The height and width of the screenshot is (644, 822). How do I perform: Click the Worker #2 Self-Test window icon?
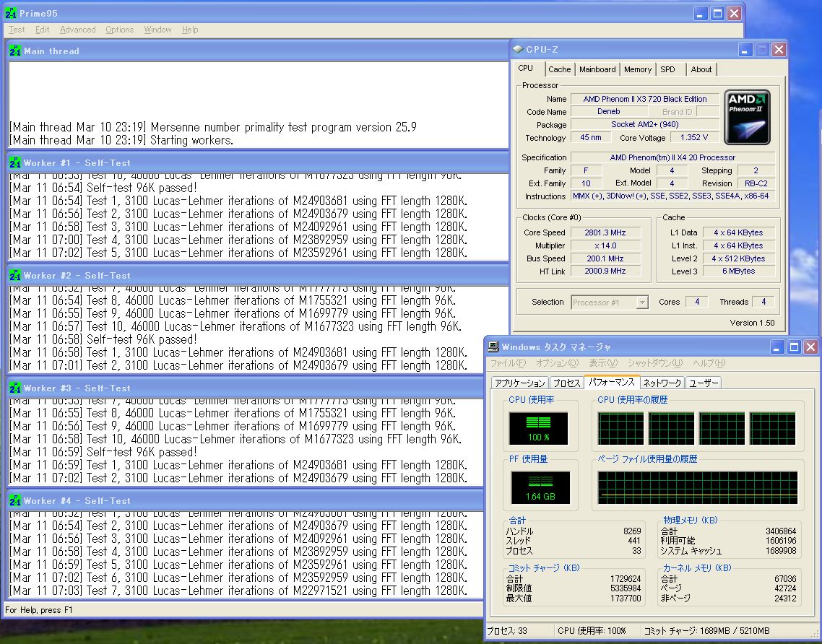tap(15, 276)
